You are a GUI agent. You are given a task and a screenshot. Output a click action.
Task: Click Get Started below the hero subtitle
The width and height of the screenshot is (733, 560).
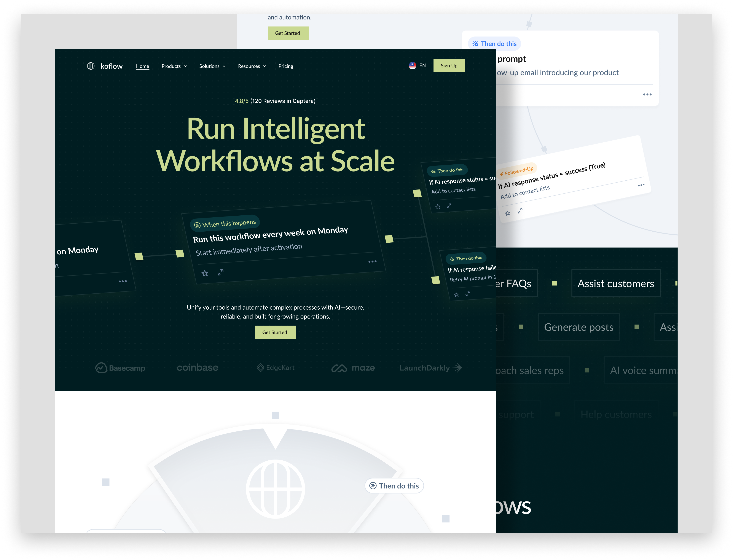click(x=275, y=332)
